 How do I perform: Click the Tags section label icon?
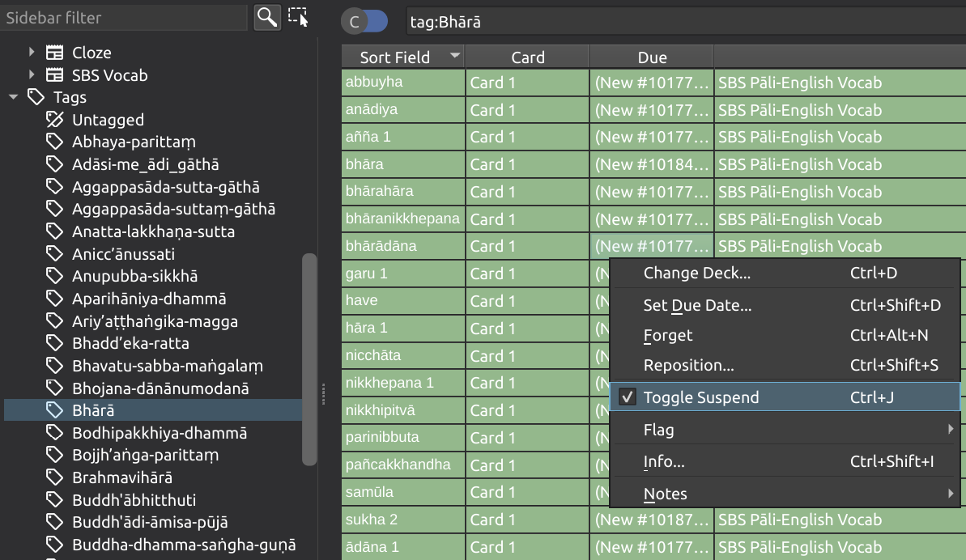(36, 96)
